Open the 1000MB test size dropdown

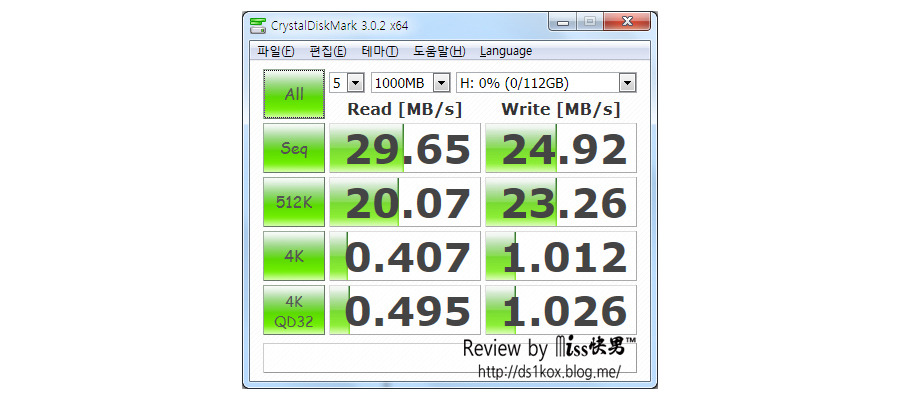coord(410,83)
